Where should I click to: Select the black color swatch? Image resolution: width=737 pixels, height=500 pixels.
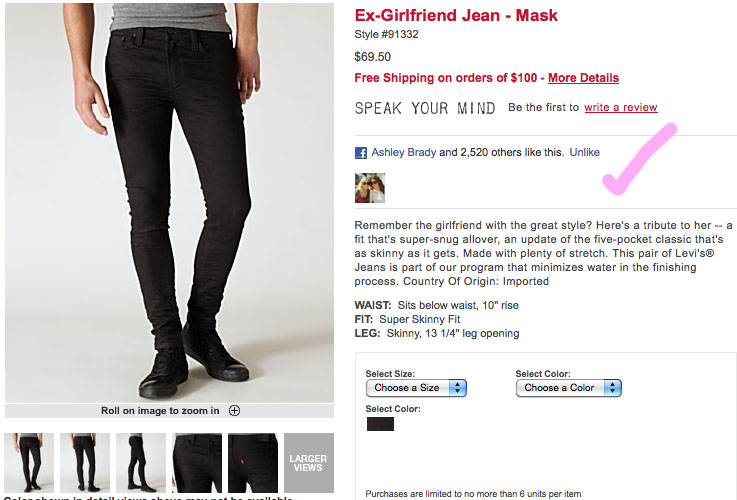[380, 424]
